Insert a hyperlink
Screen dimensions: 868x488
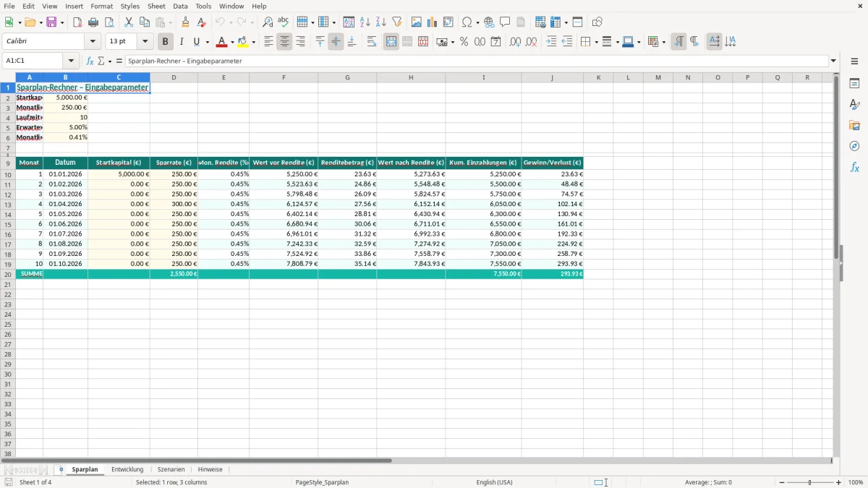click(x=489, y=22)
